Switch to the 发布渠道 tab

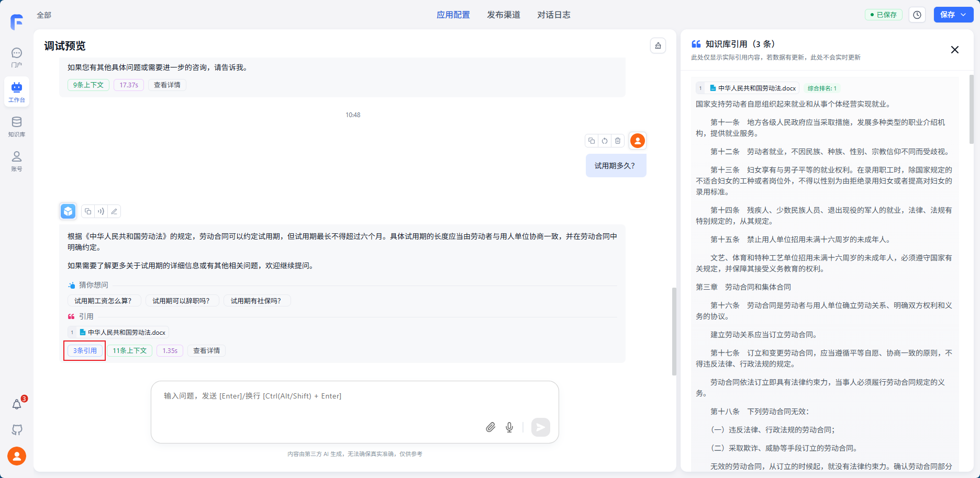(503, 15)
